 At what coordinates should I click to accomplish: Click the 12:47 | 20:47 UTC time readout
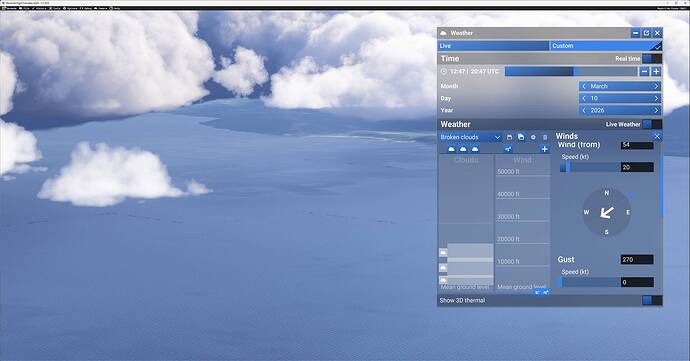click(474, 71)
